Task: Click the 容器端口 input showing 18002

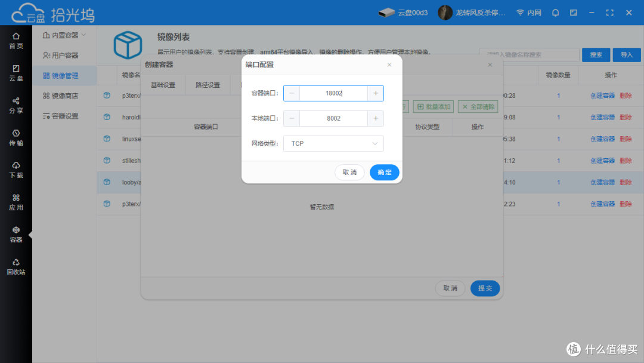Action: 333,93
